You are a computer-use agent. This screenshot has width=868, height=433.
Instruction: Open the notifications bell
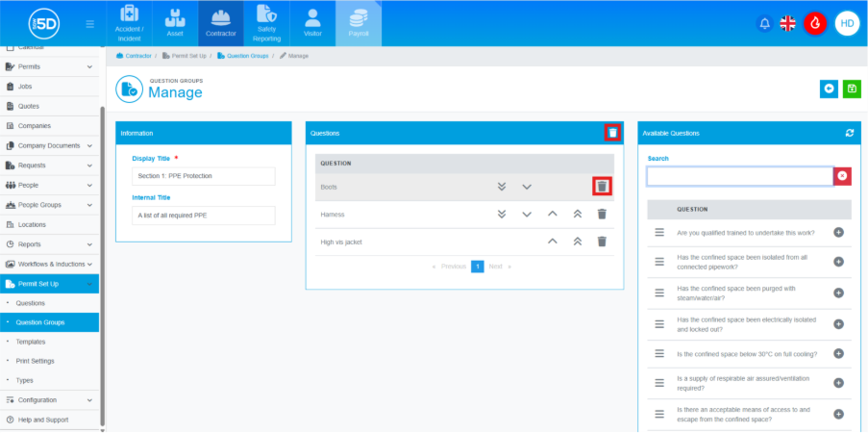point(765,24)
